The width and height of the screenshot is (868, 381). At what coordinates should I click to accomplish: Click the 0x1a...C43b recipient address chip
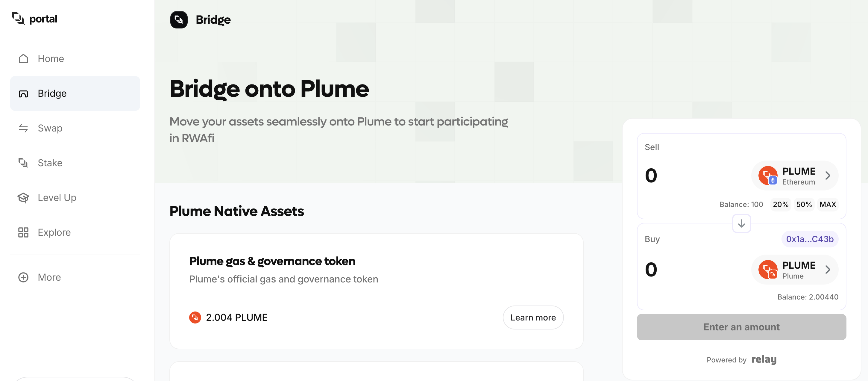coord(810,239)
